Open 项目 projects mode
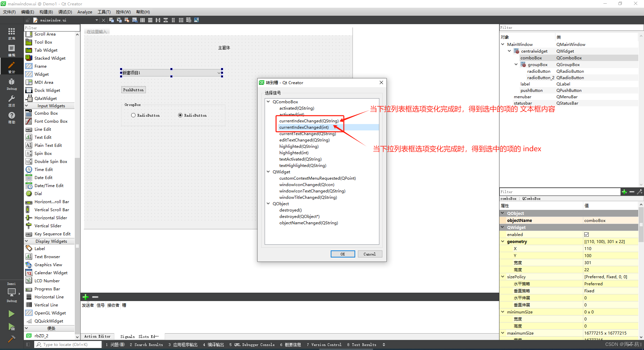This screenshot has height=350, width=644. [12, 101]
